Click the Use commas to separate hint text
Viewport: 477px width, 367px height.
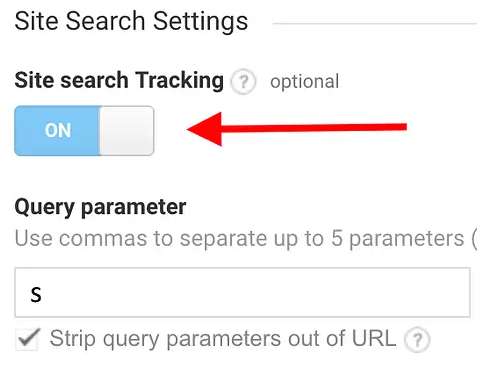[x=246, y=239]
